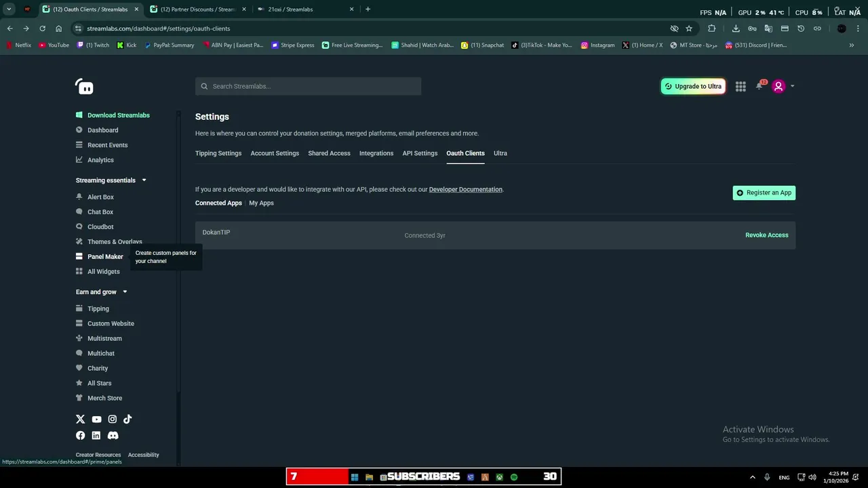Screen dimensions: 868x488
Task: Focus the Search Streamlabs input field
Action: (x=309, y=86)
